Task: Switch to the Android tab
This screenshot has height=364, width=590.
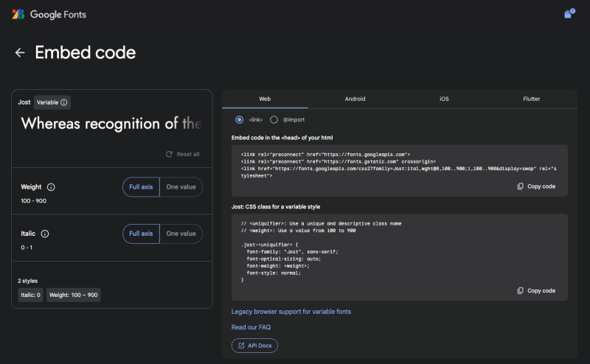Action: click(x=355, y=99)
